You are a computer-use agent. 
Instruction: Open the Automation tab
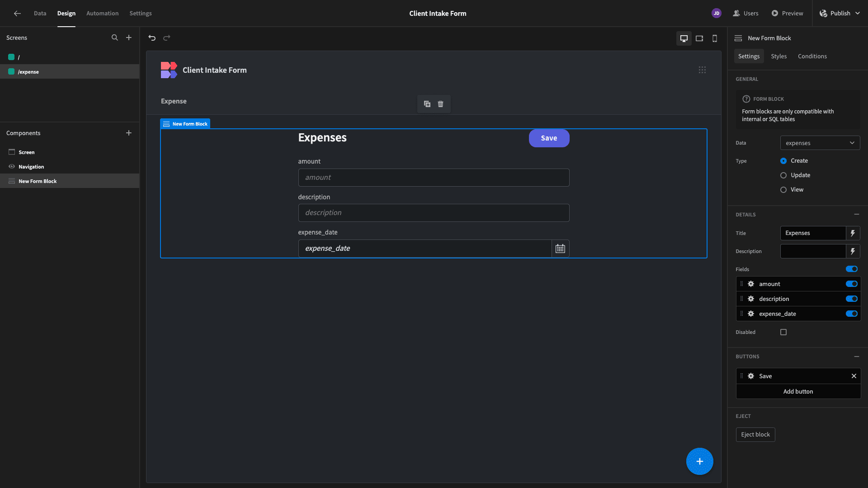[x=103, y=13]
